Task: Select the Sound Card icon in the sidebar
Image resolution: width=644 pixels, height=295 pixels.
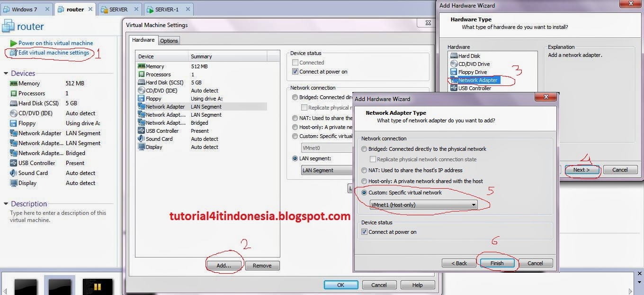Action: 14,173
